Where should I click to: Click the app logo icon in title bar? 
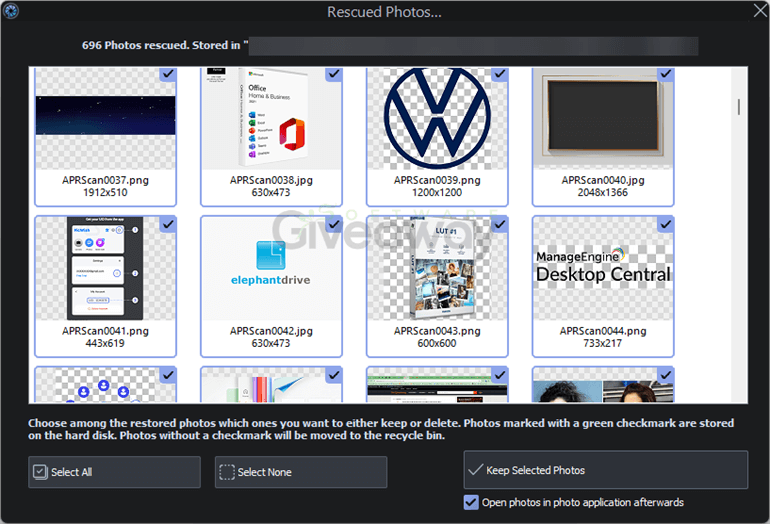(10, 10)
